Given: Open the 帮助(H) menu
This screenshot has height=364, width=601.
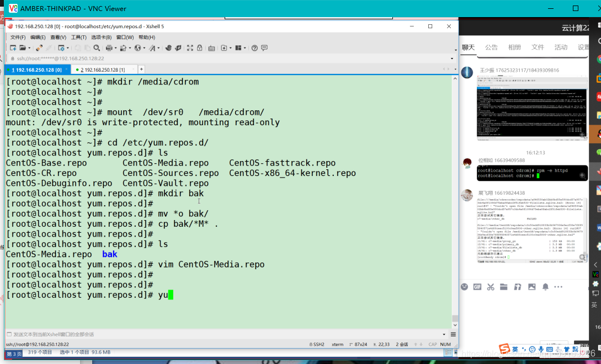Looking at the screenshot, I should coord(147,37).
